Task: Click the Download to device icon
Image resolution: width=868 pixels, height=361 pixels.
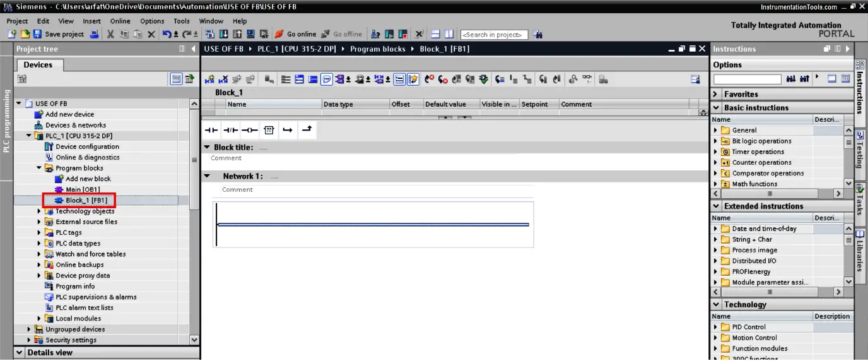Action: 223,34
